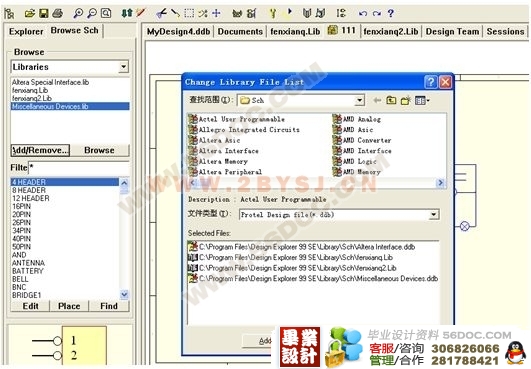Click the Open file toolbar icon
Image resolution: width=531 pixels, height=369 pixels.
click(x=29, y=14)
